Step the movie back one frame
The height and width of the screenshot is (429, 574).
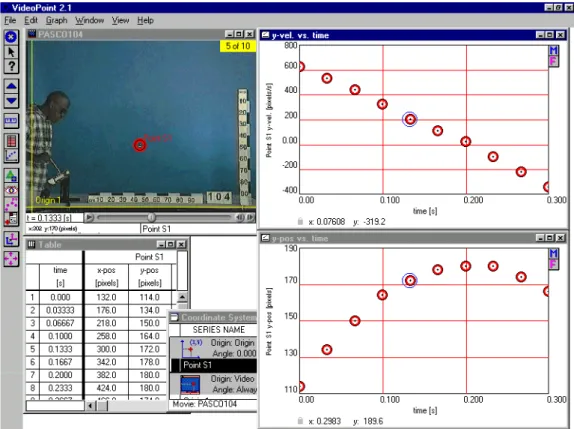pos(240,218)
